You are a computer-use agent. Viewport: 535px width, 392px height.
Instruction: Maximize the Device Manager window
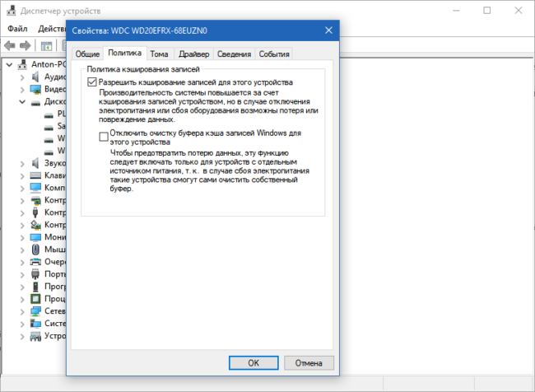[x=487, y=11]
